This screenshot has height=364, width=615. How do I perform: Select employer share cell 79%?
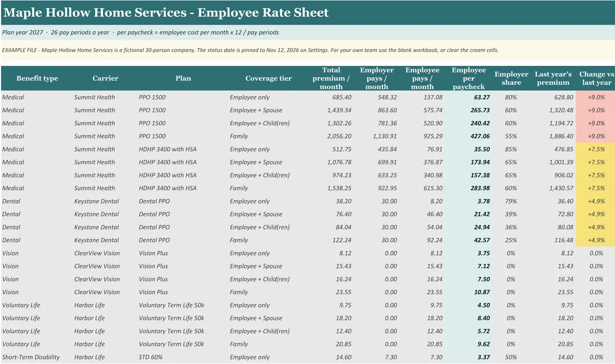pyautogui.click(x=510, y=201)
